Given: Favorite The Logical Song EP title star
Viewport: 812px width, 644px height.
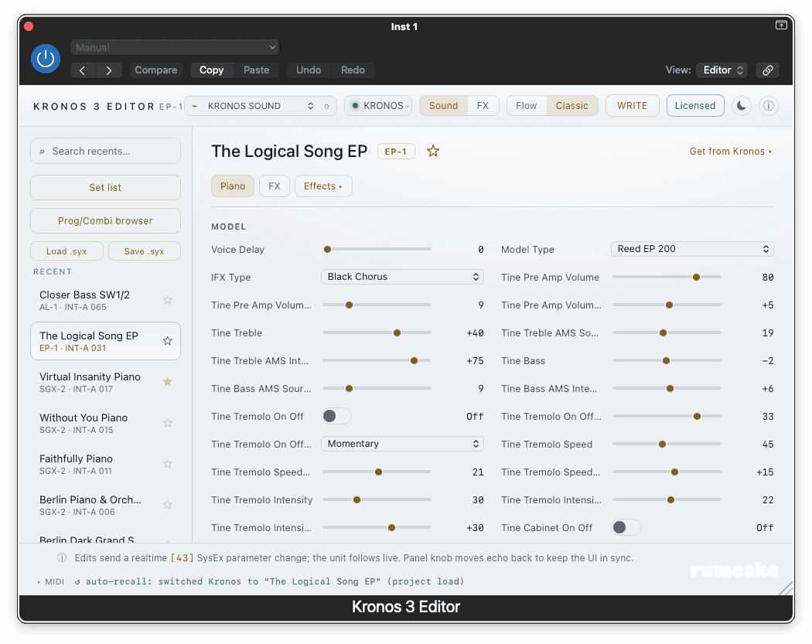Looking at the screenshot, I should [x=433, y=152].
